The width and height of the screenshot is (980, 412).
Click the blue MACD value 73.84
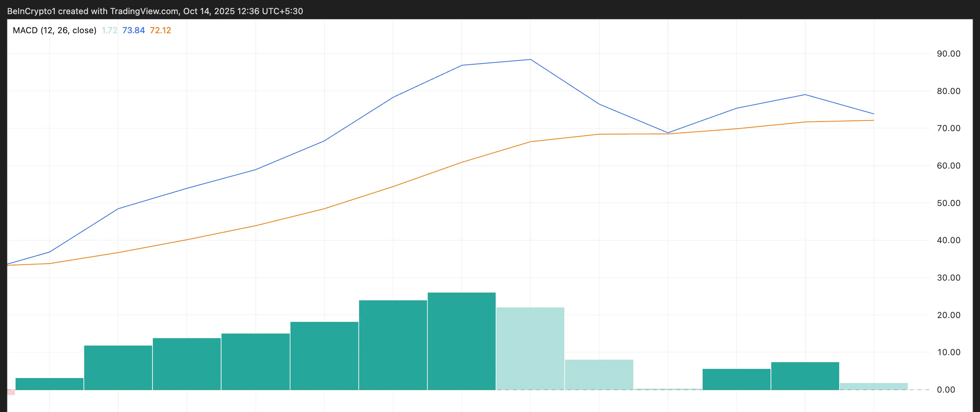[133, 30]
